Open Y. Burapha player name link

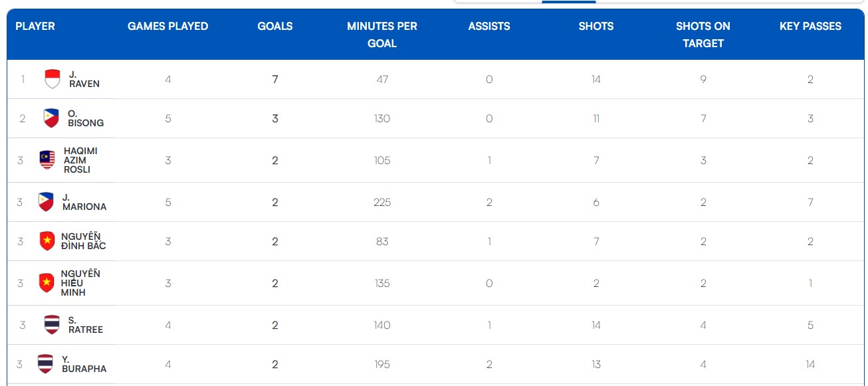pyautogui.click(x=84, y=364)
